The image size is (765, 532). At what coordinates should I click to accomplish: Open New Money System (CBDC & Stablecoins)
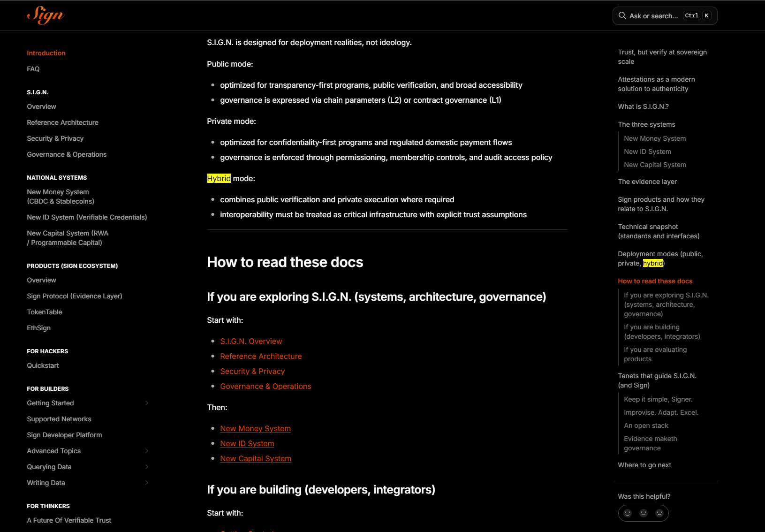coord(61,197)
